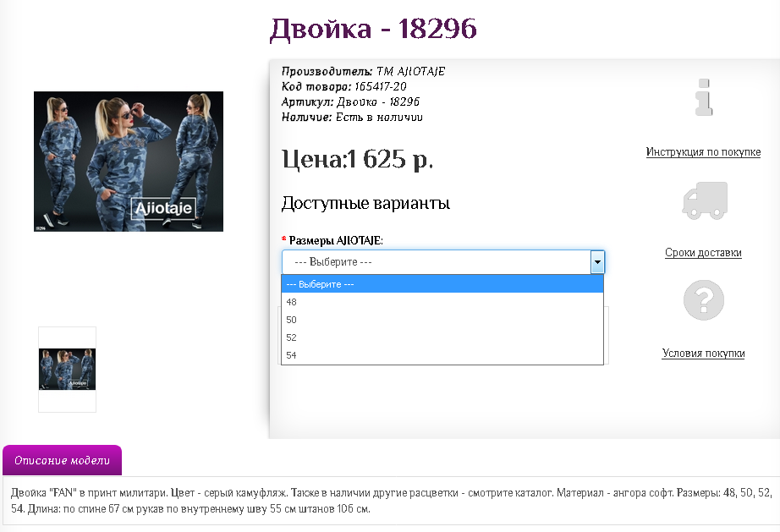
Task: Choose size 52 from the list
Action: click(x=442, y=337)
